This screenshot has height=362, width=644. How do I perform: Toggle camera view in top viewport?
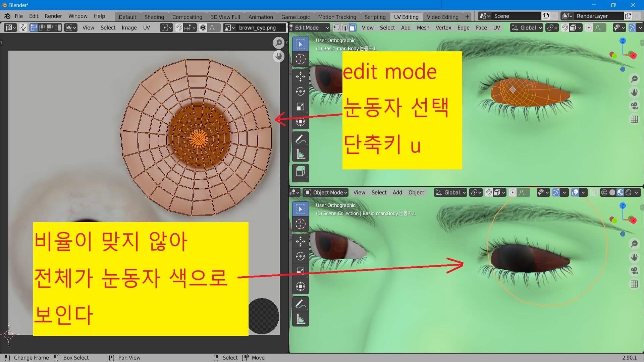[x=634, y=106]
